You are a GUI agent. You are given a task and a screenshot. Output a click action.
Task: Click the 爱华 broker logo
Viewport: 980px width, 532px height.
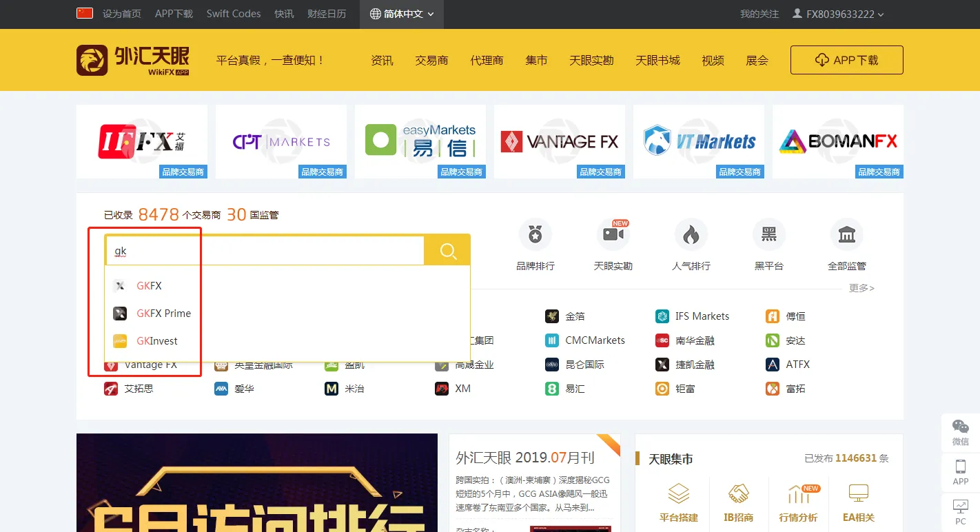[x=221, y=389]
